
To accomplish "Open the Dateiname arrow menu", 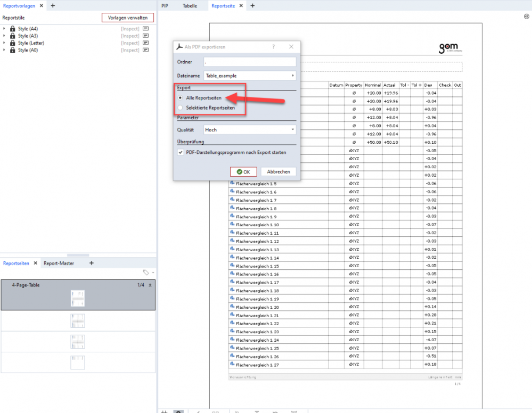I will point(293,76).
